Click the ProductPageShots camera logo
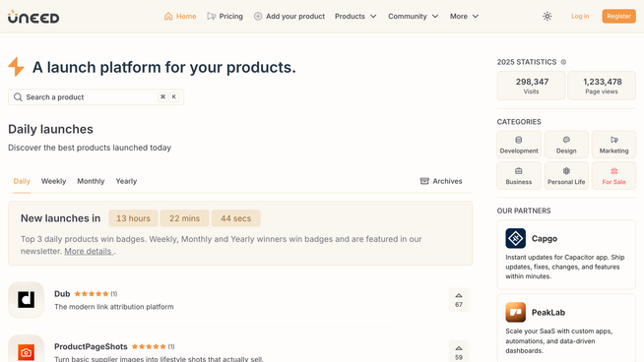 tap(27, 351)
